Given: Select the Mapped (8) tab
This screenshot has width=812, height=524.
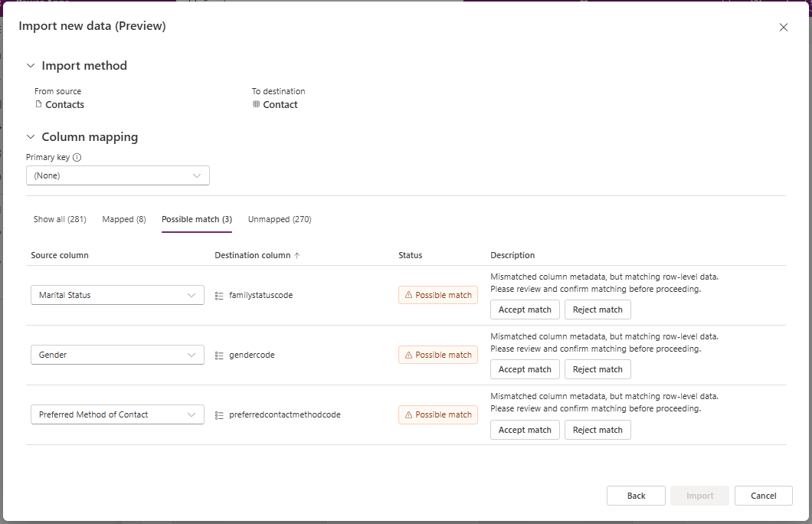Looking at the screenshot, I should [x=124, y=219].
